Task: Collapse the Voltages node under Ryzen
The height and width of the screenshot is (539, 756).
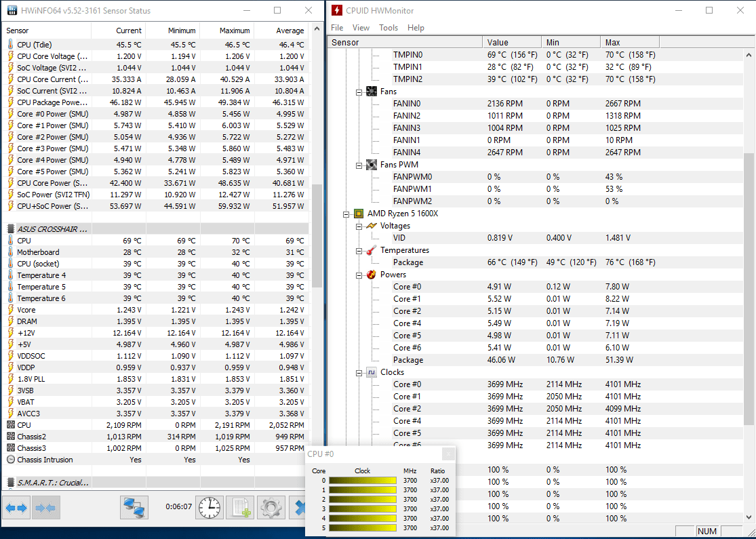Action: tap(359, 226)
